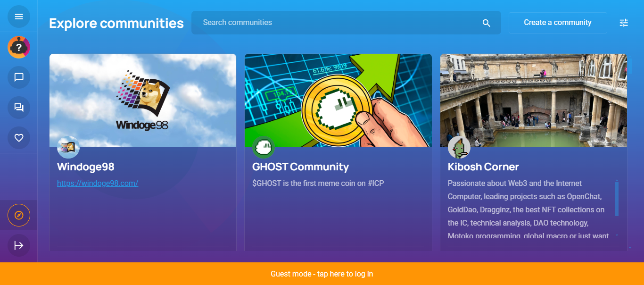Open the Kibosh Corner community
Screen dimensions: 644x285
[483, 167]
